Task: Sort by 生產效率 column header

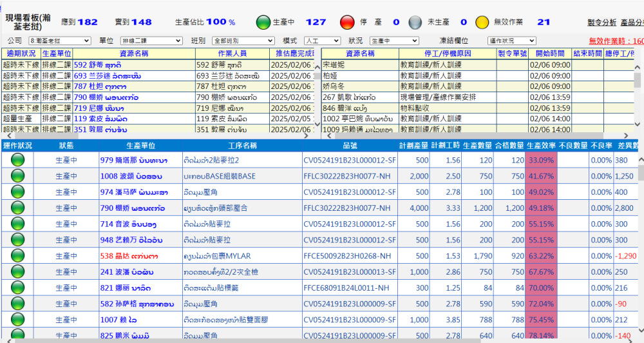Action: point(541,145)
